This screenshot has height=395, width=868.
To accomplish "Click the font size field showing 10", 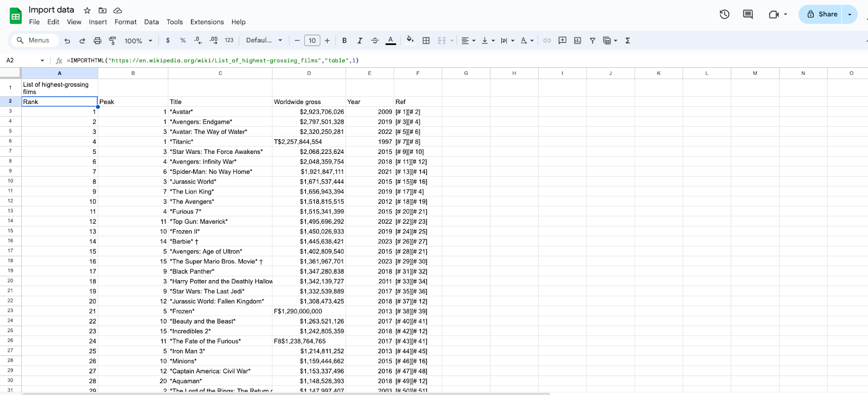I will [312, 41].
